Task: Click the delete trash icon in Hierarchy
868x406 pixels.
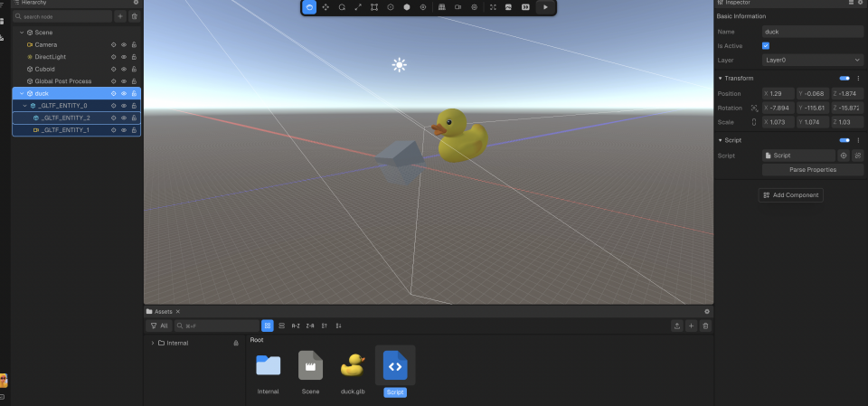Action: pyautogui.click(x=135, y=16)
